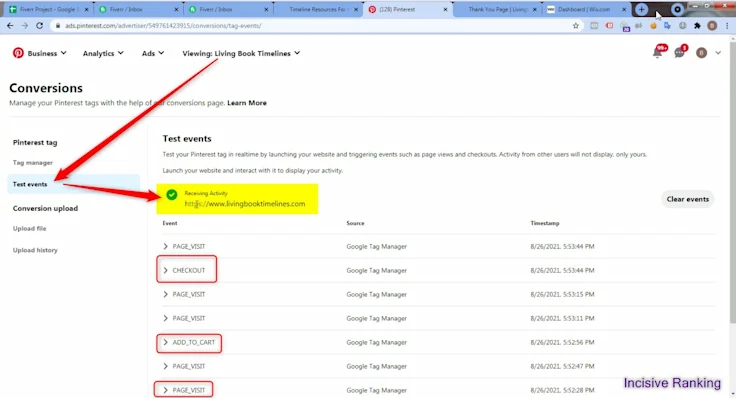This screenshot has height=398, width=736.
Task: Open Tag manager in sidebar
Action: 33,163
